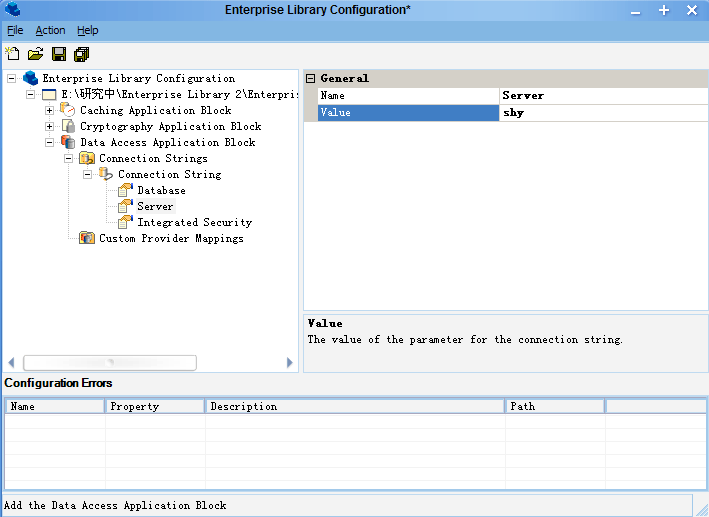Select the E:\ application path node label

tap(180, 94)
